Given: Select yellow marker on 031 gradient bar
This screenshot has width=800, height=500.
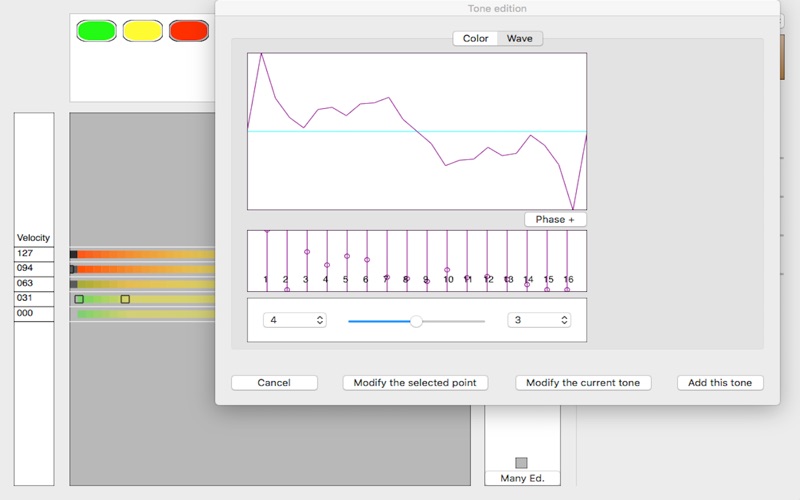Looking at the screenshot, I should pyautogui.click(x=125, y=299).
